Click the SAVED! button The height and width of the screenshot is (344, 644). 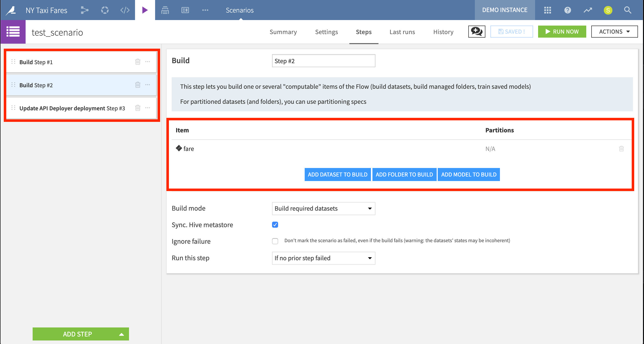pyautogui.click(x=511, y=32)
